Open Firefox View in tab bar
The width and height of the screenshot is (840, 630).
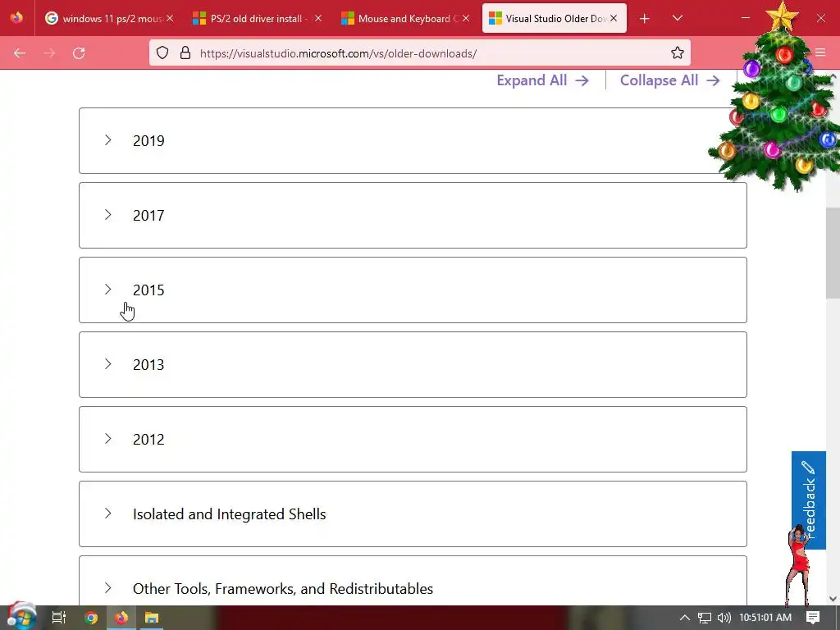coord(16,18)
